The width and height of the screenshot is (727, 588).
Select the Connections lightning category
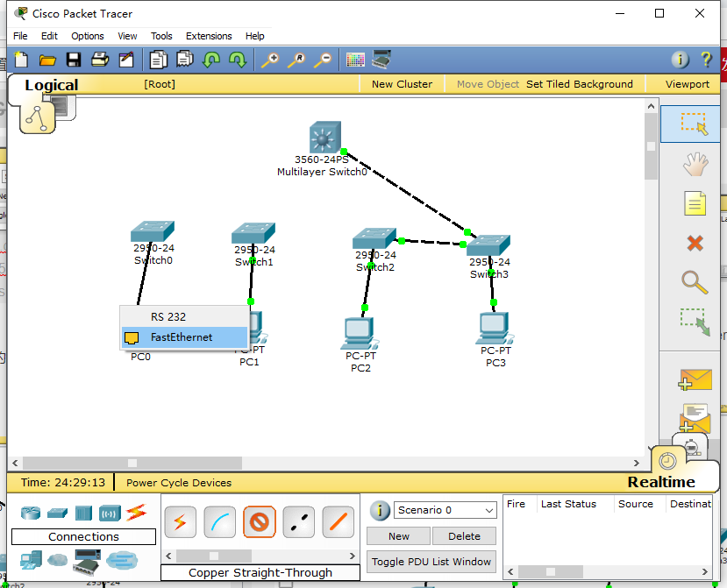click(136, 512)
